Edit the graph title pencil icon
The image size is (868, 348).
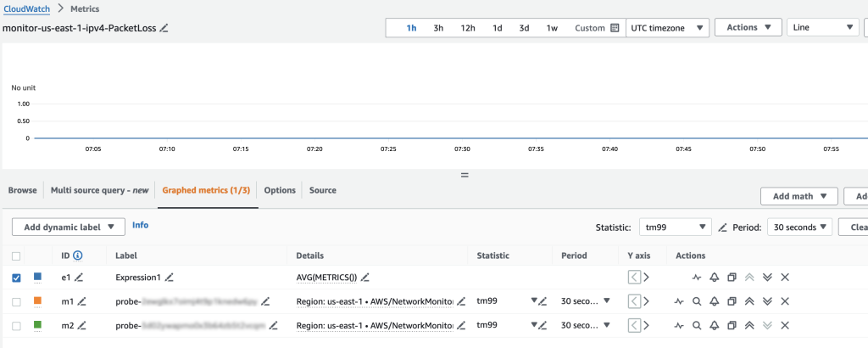pos(164,28)
